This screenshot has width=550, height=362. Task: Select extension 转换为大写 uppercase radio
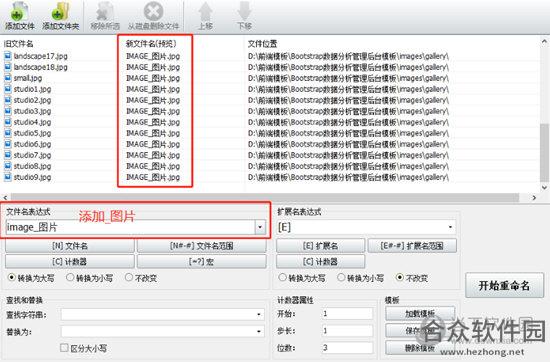point(282,278)
